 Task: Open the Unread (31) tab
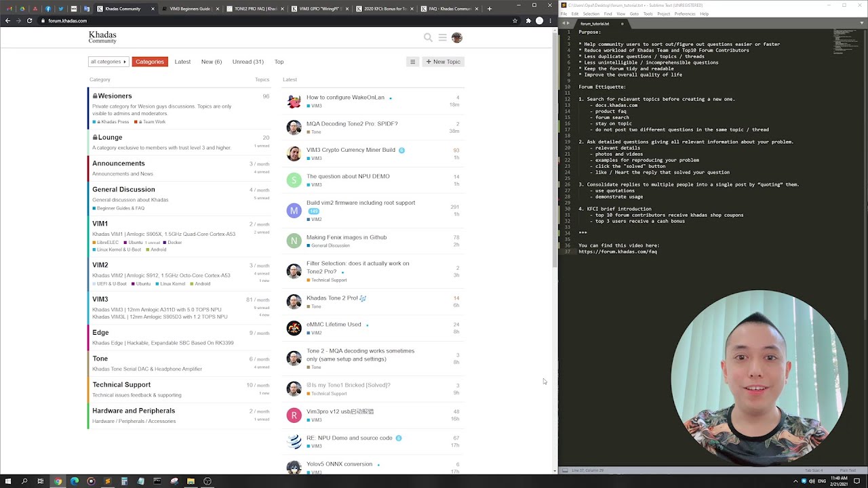coord(248,62)
